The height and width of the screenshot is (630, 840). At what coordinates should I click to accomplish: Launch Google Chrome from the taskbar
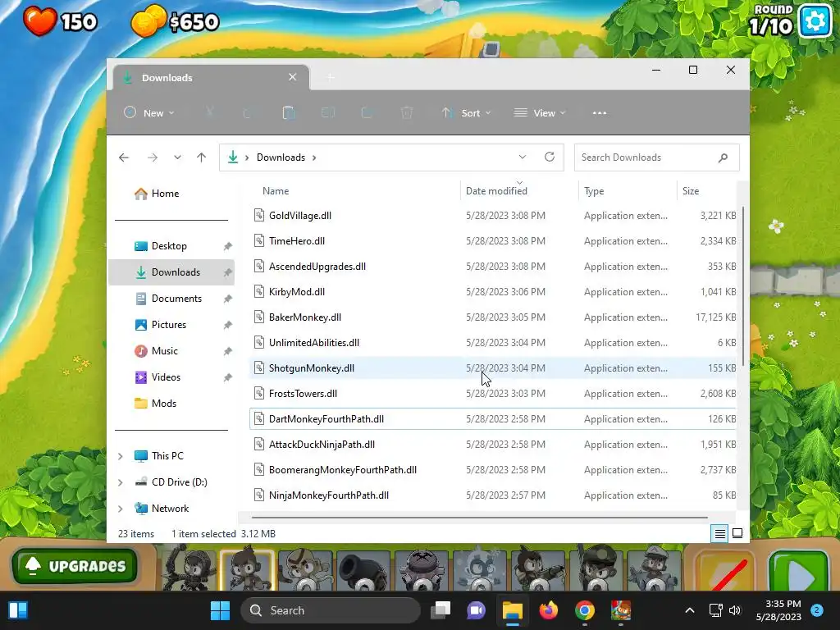pos(584,610)
